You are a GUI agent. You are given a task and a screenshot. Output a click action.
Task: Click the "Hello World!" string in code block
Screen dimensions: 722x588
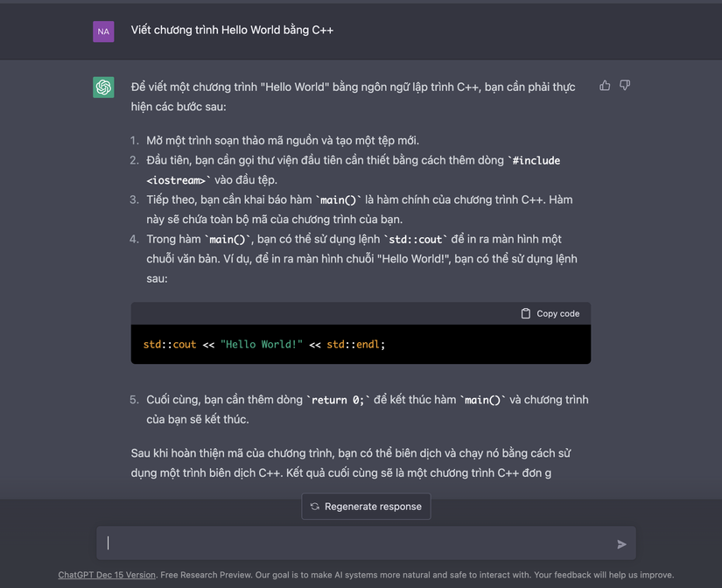(x=262, y=345)
